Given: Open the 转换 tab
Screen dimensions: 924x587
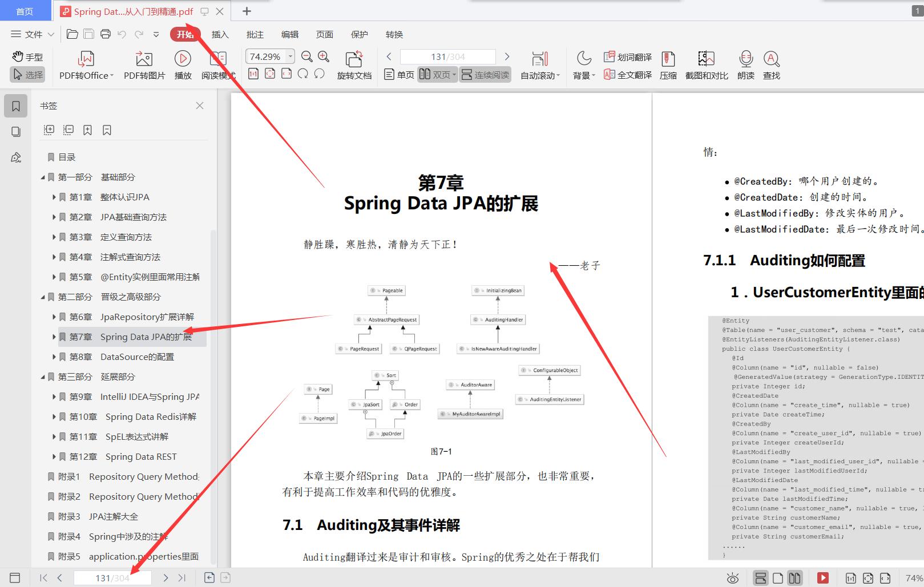Looking at the screenshot, I should click(394, 34).
